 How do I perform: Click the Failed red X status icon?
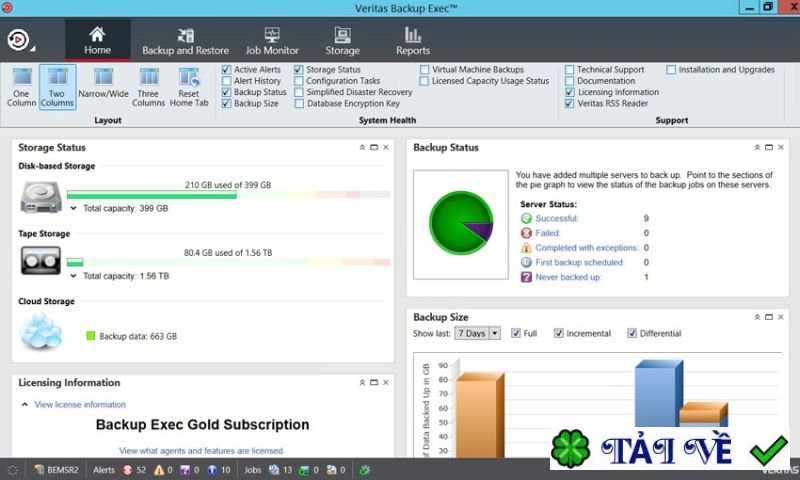point(526,233)
